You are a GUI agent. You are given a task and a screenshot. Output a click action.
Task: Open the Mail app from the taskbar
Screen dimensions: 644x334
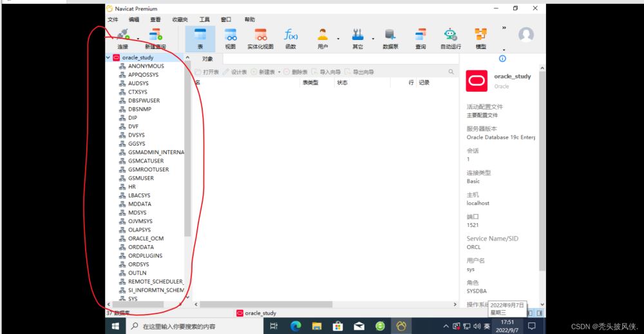[359, 326]
